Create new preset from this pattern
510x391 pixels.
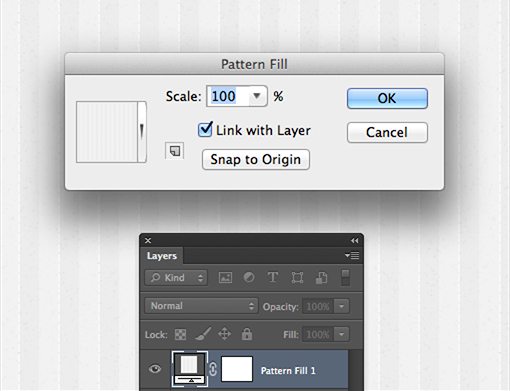(x=174, y=151)
